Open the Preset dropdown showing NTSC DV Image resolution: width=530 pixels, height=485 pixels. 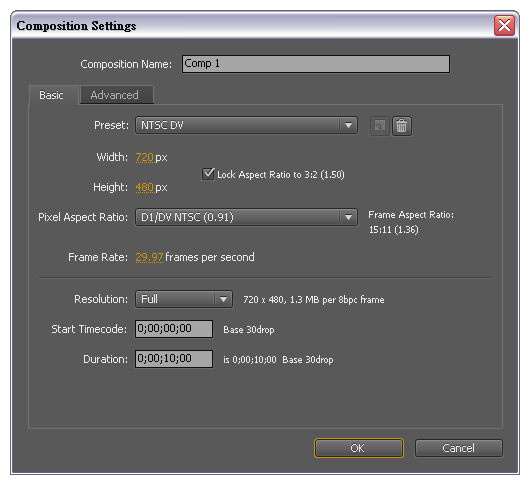[246, 125]
